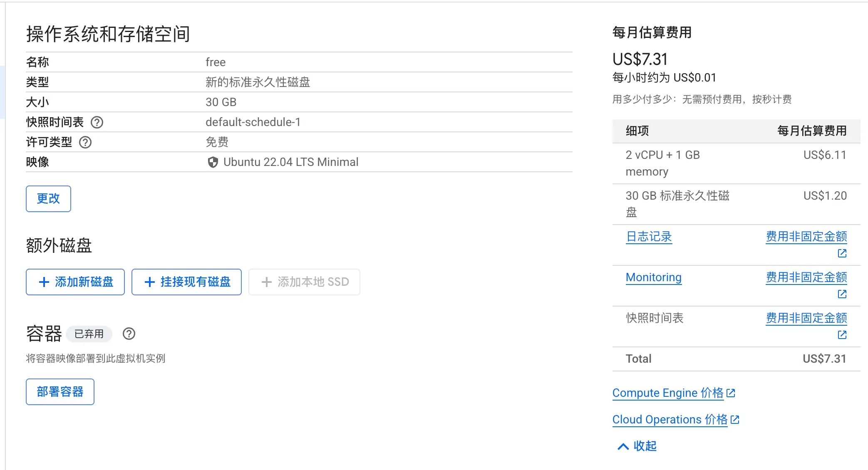The image size is (868, 470).
Task: Click the 已弃用 badge next to 容器
Action: [89, 334]
